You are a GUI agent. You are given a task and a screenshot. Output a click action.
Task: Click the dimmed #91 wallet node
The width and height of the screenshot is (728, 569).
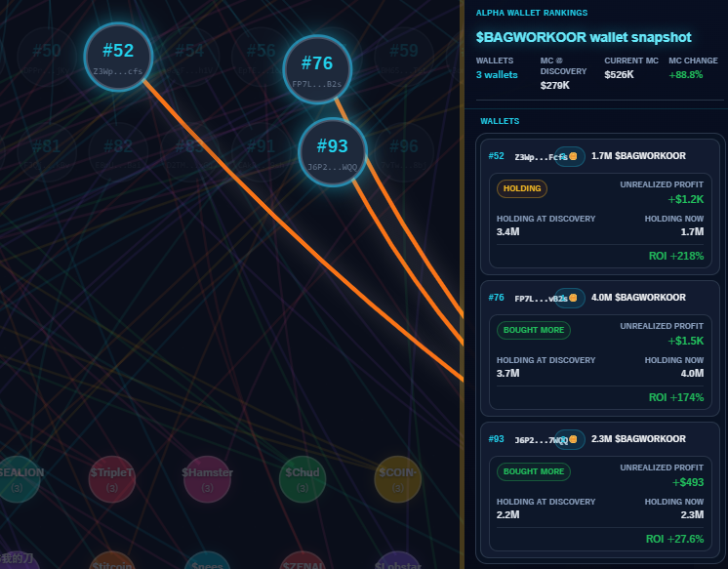pyautogui.click(x=261, y=152)
